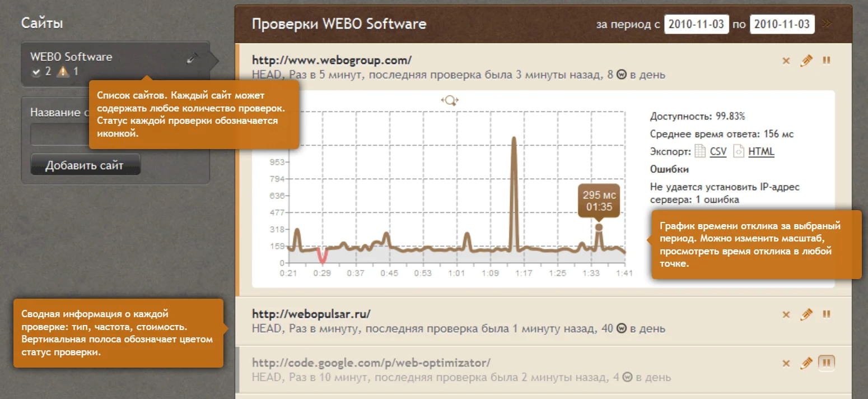The height and width of the screenshot is (399, 868).
Task: Apply date period with double-arrow icon
Action: coord(827,24)
